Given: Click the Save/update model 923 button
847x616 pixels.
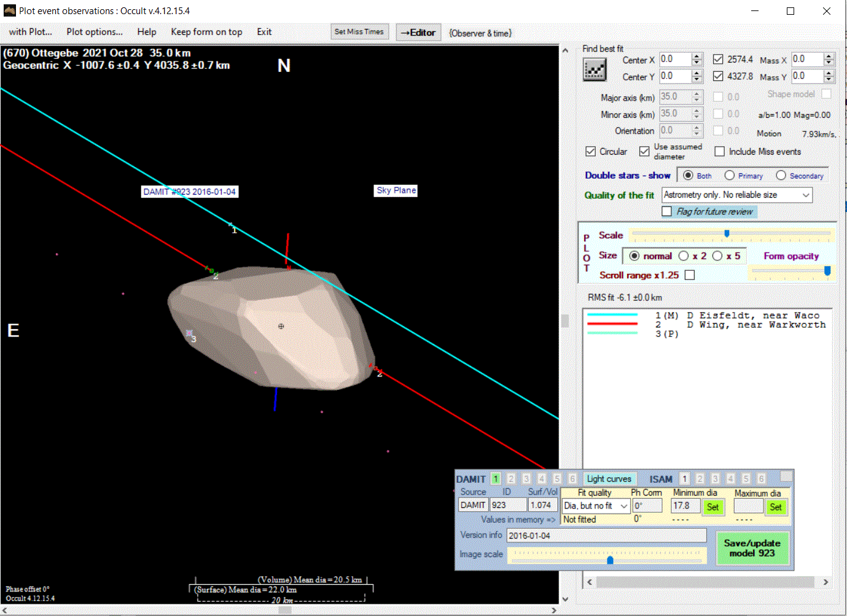Looking at the screenshot, I should (752, 548).
